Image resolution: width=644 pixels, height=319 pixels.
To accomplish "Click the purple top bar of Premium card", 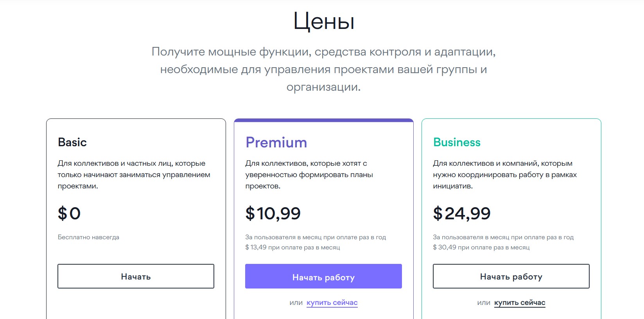I will [323, 120].
